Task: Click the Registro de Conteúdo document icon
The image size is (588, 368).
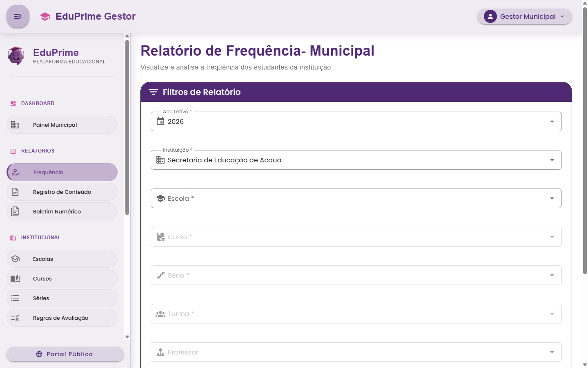Action: pyautogui.click(x=16, y=192)
